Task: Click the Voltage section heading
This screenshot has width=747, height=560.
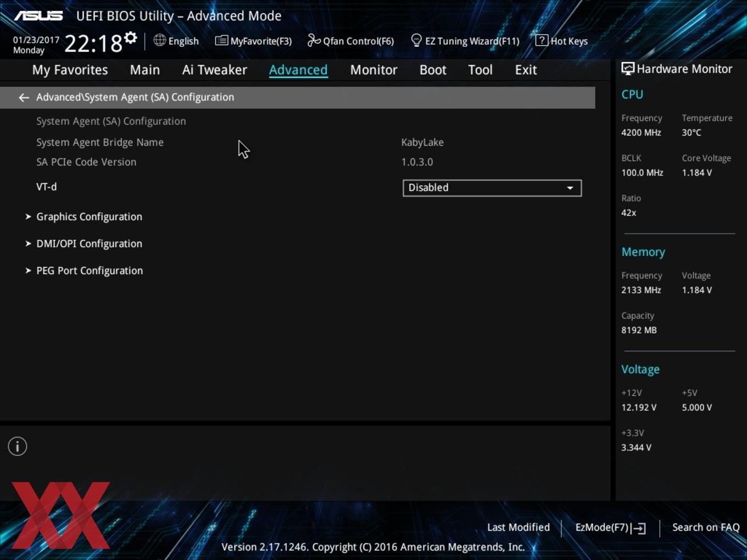Action: 640,370
